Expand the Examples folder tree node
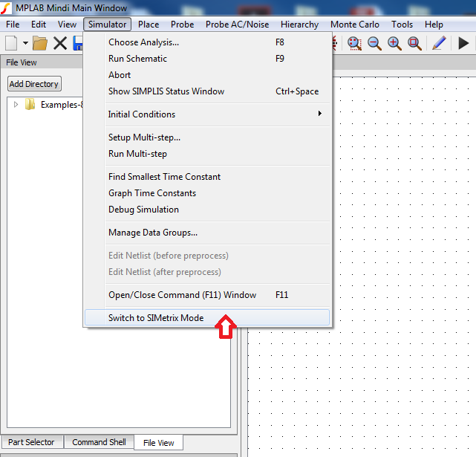Viewport: 476px width, 457px height. [16, 105]
